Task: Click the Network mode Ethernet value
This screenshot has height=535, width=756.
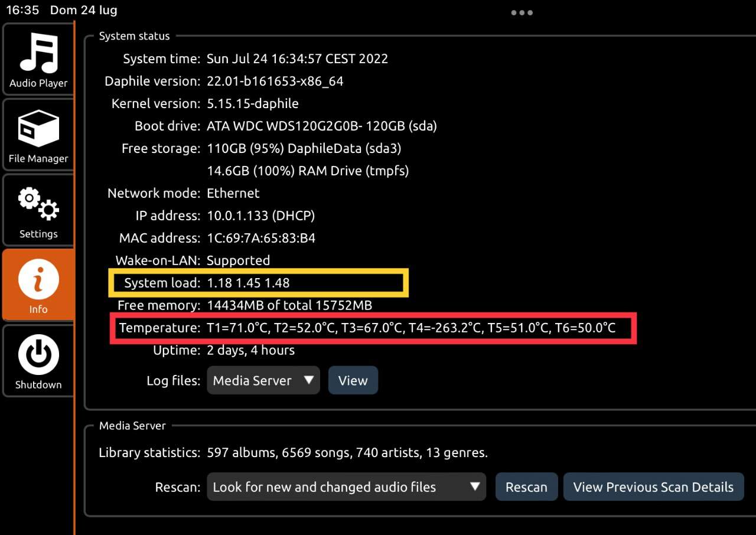Action: (233, 194)
